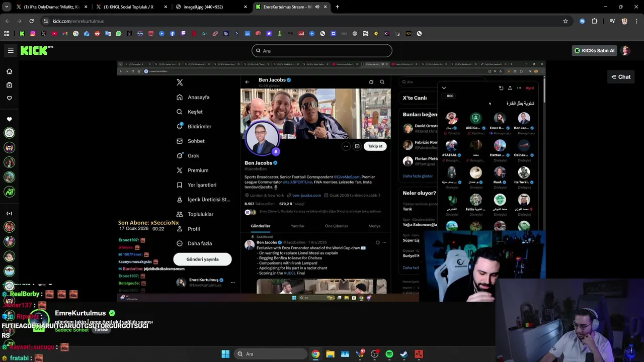Click the (+) icon in Kick sidebar

coord(9,213)
